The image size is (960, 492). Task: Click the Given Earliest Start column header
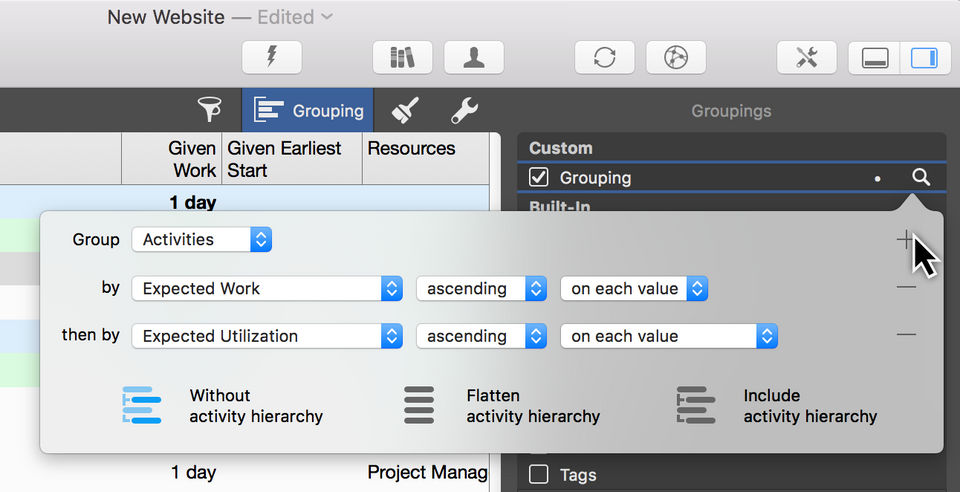(x=291, y=159)
